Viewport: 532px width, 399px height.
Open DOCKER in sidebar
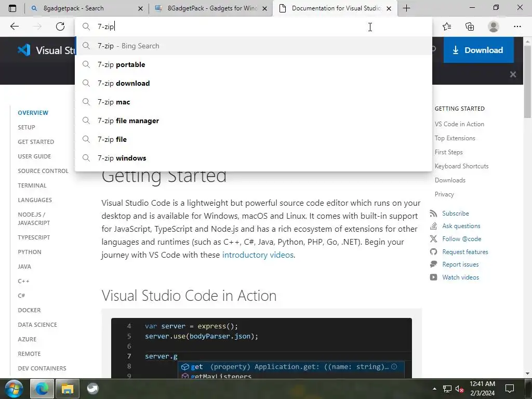point(29,310)
